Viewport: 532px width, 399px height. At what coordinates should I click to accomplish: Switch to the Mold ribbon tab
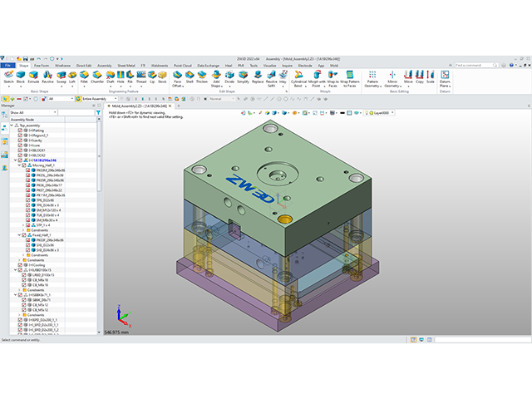334,66
